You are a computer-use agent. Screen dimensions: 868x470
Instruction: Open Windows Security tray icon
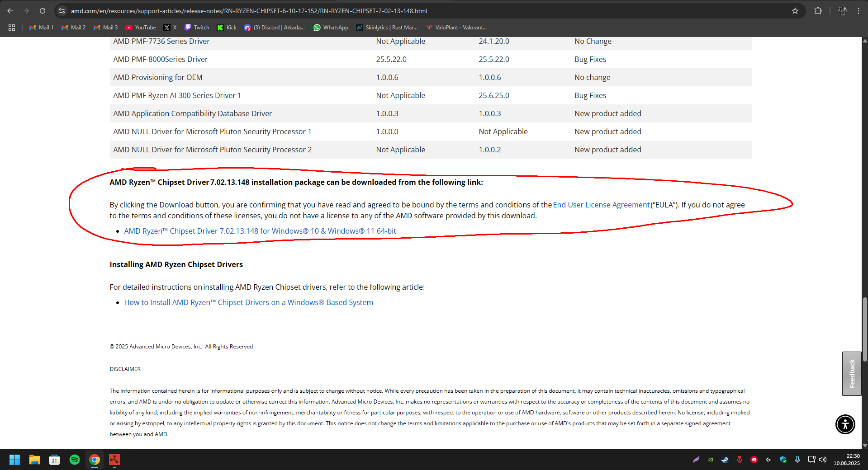tap(783, 460)
